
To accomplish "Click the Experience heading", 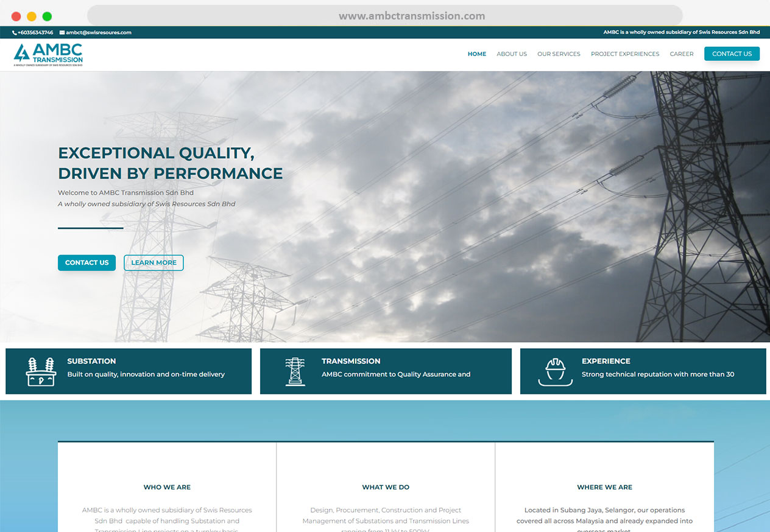I will click(x=606, y=361).
